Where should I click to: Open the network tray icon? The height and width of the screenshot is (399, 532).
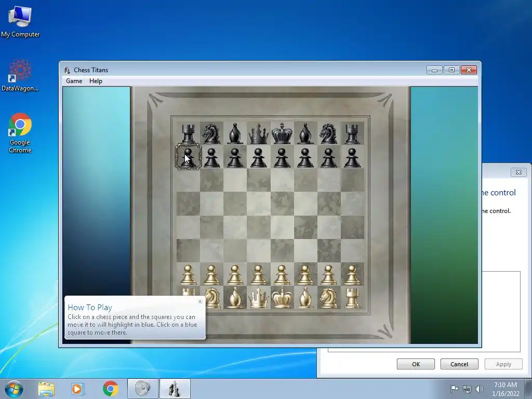[467, 389]
